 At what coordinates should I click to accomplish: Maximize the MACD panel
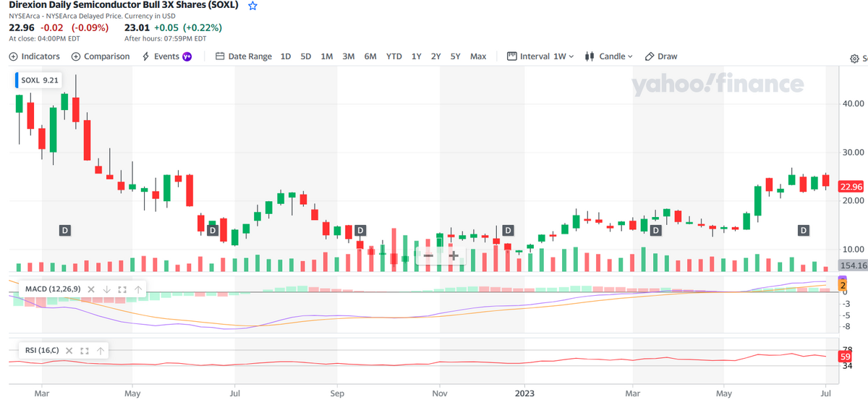122,289
